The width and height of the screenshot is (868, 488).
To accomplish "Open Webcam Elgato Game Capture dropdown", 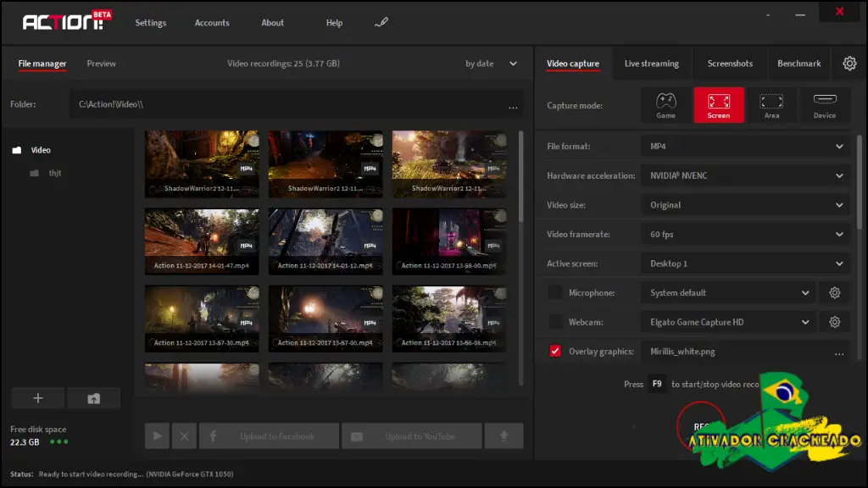I will [x=728, y=322].
